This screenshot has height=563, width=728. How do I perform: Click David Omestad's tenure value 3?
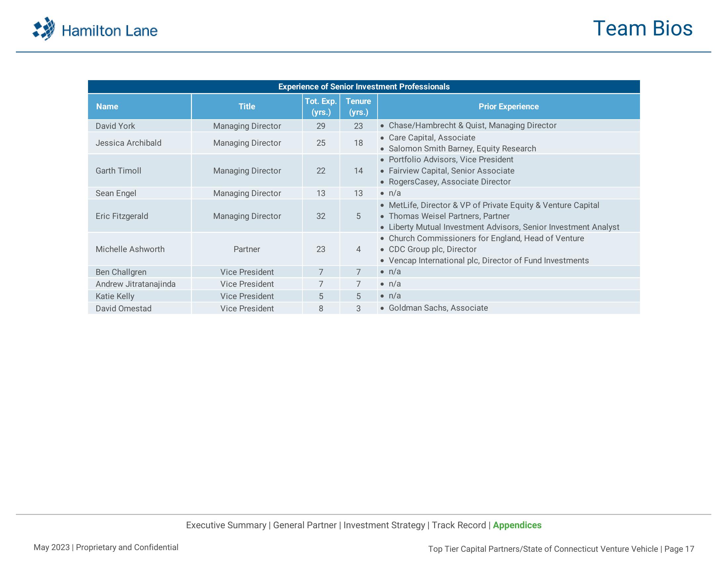coord(358,308)
